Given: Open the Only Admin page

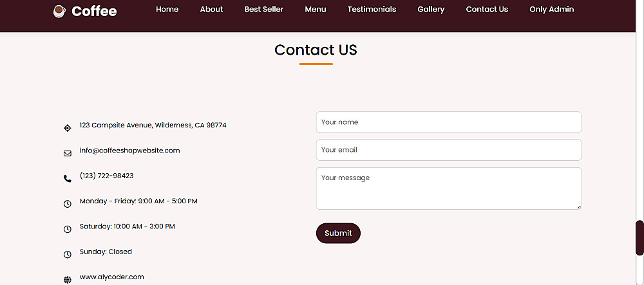Looking at the screenshot, I should [x=551, y=9].
